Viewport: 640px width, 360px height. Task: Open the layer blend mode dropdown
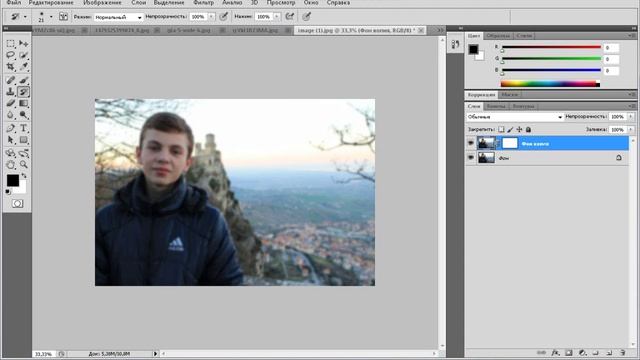click(x=515, y=117)
